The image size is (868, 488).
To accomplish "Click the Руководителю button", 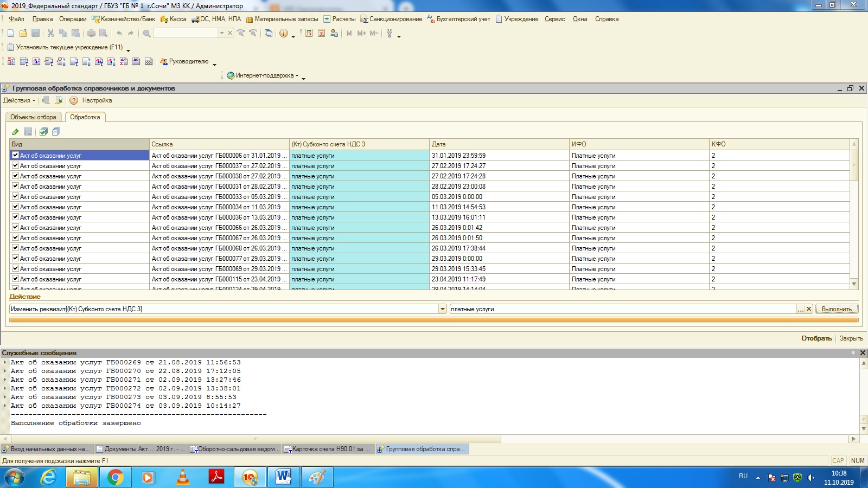I will (x=184, y=62).
